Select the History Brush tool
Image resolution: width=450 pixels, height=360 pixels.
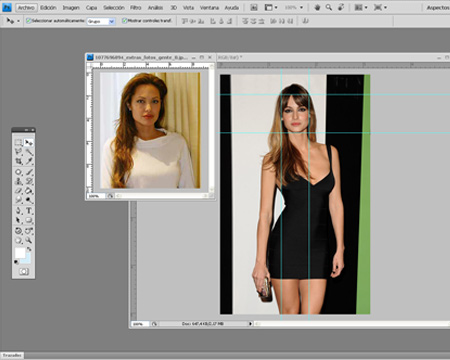(29, 181)
